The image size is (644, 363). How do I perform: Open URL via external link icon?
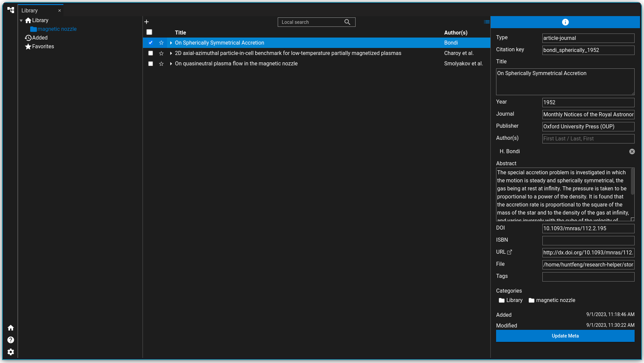point(509,252)
